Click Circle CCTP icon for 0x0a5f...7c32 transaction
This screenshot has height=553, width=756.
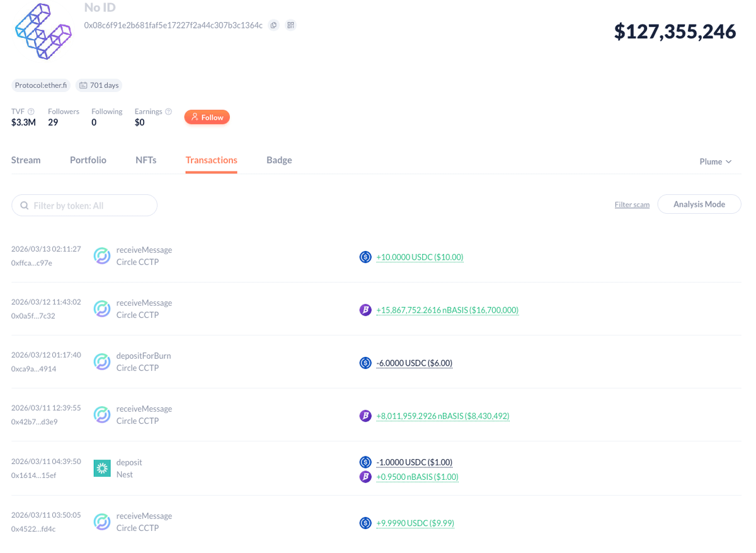tap(102, 309)
